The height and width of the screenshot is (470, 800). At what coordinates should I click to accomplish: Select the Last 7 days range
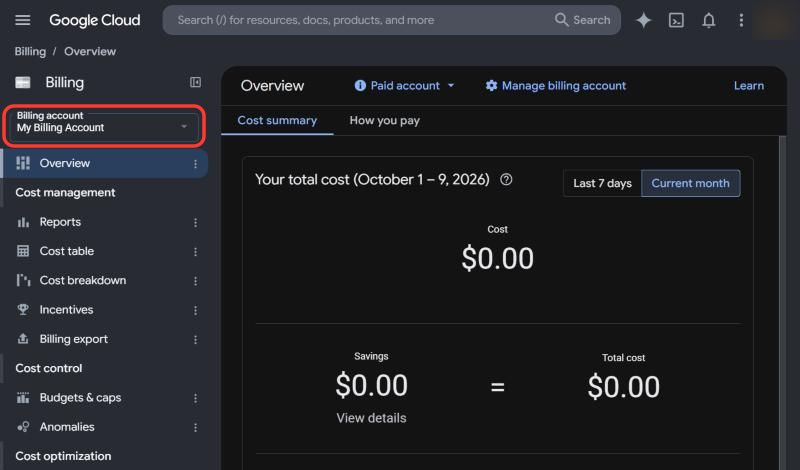(602, 183)
